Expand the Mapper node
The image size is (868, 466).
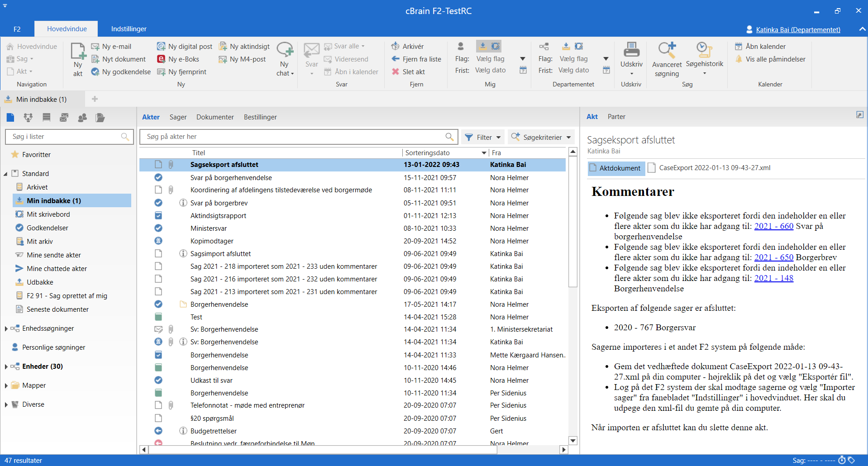[6, 385]
